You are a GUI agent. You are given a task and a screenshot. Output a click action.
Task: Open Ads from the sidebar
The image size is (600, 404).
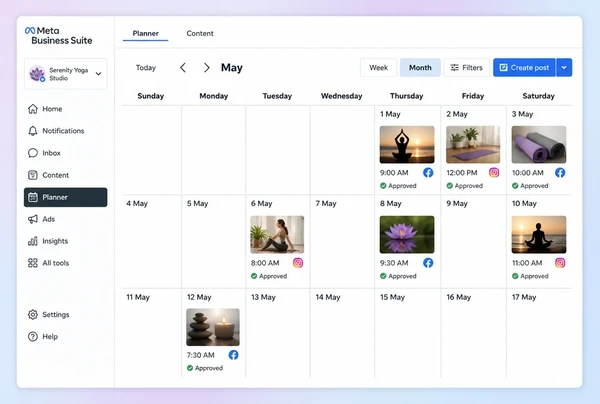pos(65,219)
